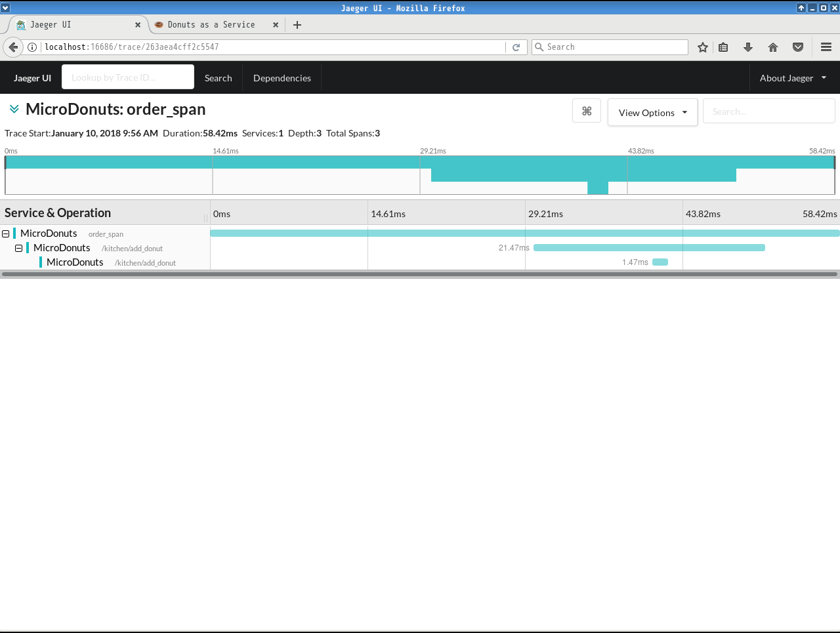
Task: Go to the Firefox home page icon
Action: [x=773, y=47]
